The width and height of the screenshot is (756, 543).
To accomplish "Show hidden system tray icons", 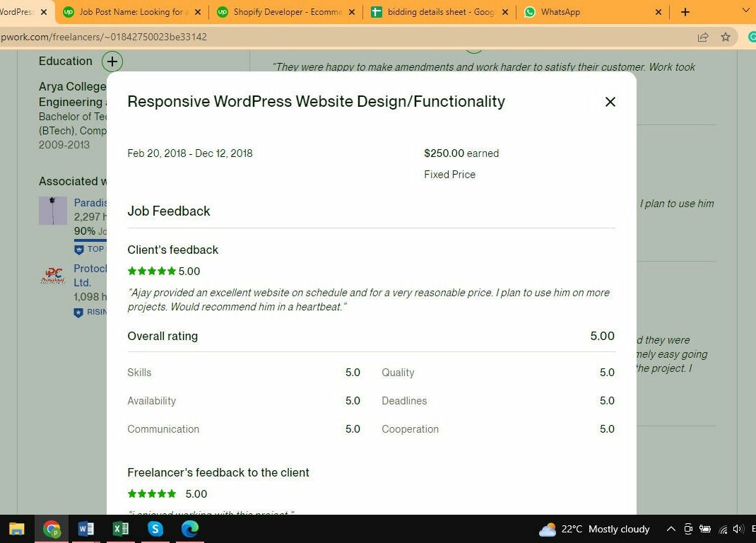I will pos(671,529).
